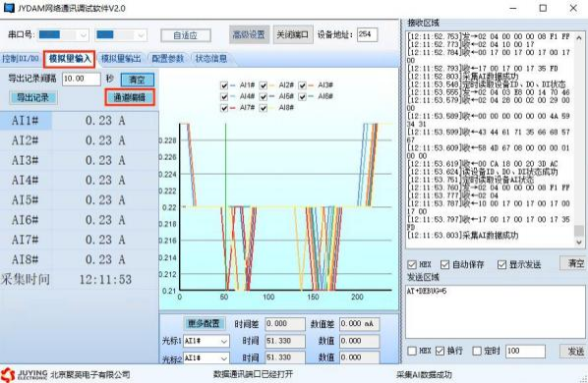The image size is (588, 383).
Task: Click the JUYING company logo in status bar
Action: click(x=24, y=374)
